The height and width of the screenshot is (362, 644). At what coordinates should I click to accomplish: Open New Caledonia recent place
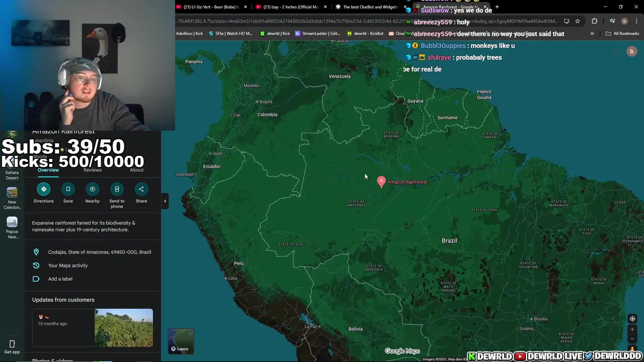(x=12, y=199)
